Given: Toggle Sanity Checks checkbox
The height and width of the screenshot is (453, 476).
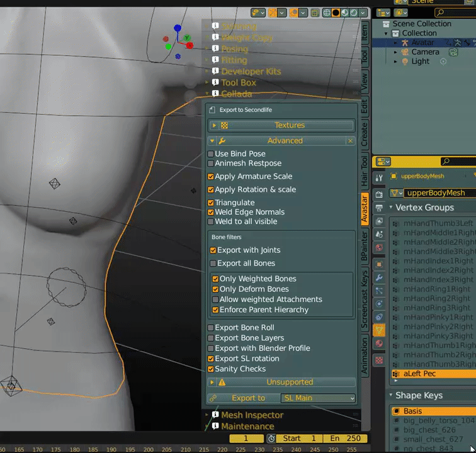Looking at the screenshot, I should coord(211,369).
